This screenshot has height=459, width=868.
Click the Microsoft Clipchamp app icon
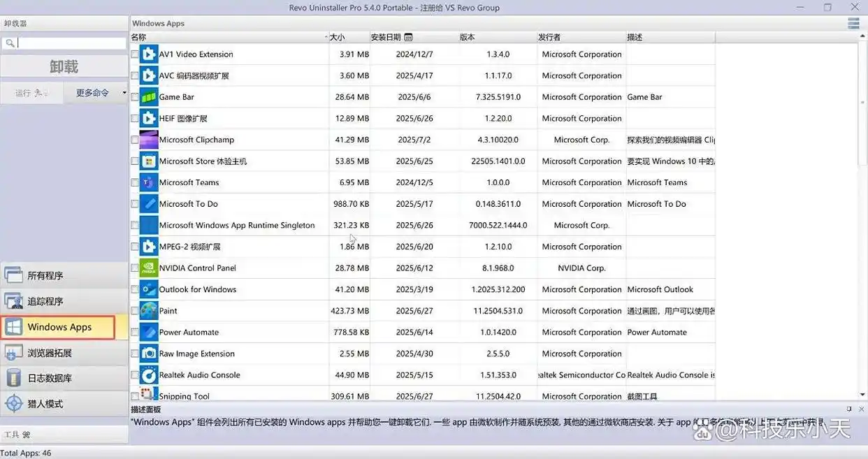point(149,140)
